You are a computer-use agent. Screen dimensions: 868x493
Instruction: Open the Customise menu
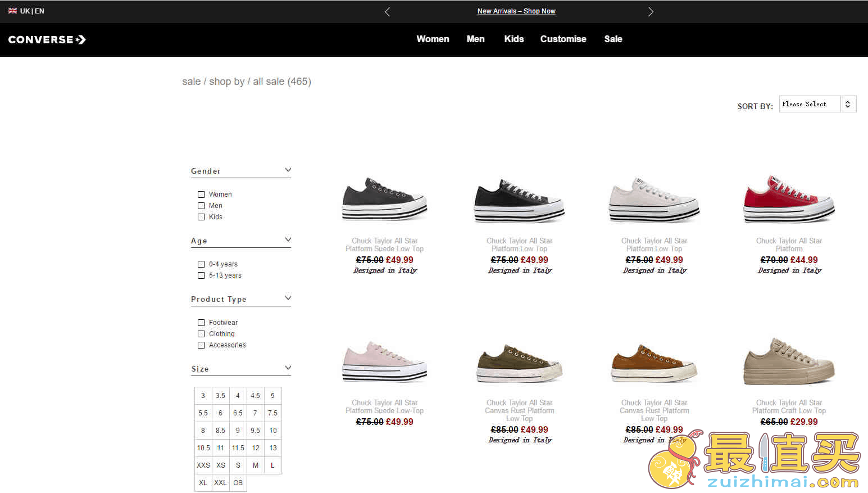[x=563, y=39]
